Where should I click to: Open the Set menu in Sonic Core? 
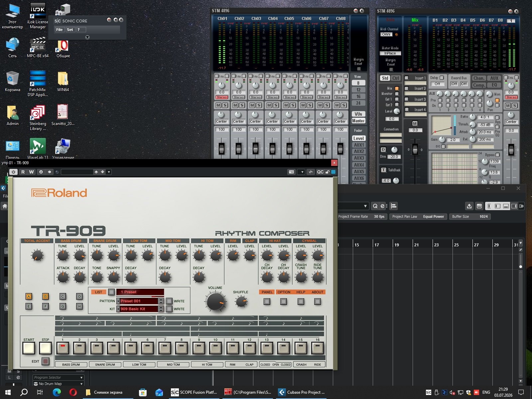tap(70, 30)
